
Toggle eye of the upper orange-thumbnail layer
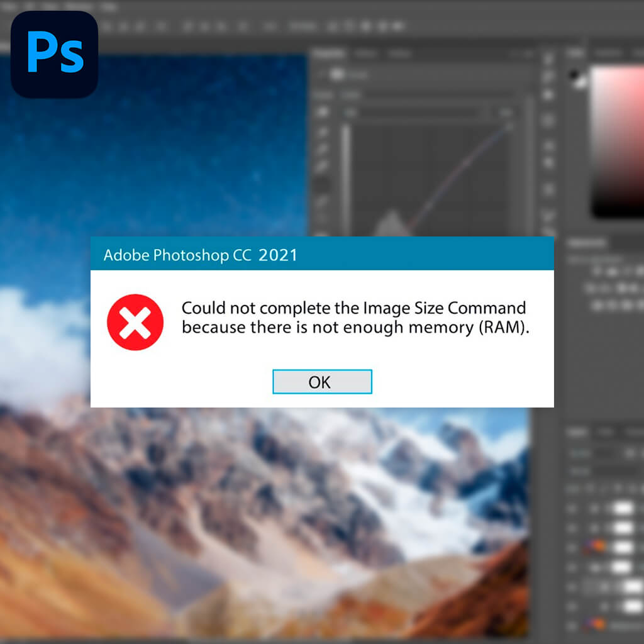point(572,548)
